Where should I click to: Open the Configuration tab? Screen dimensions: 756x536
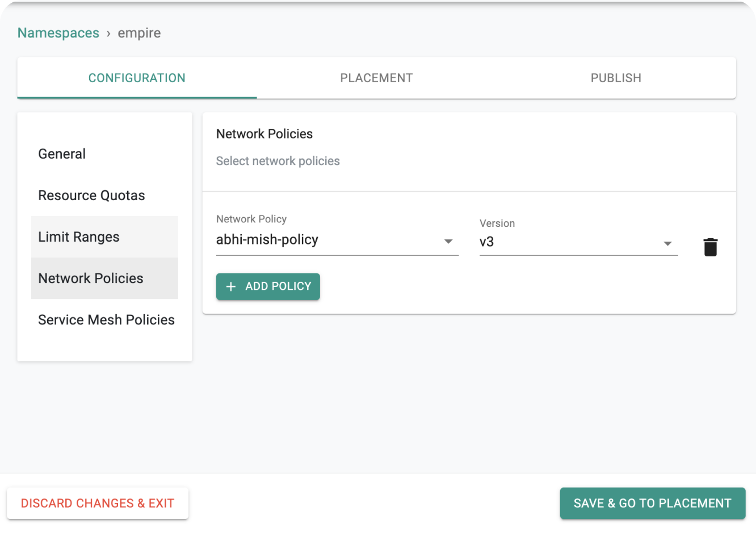pos(137,78)
